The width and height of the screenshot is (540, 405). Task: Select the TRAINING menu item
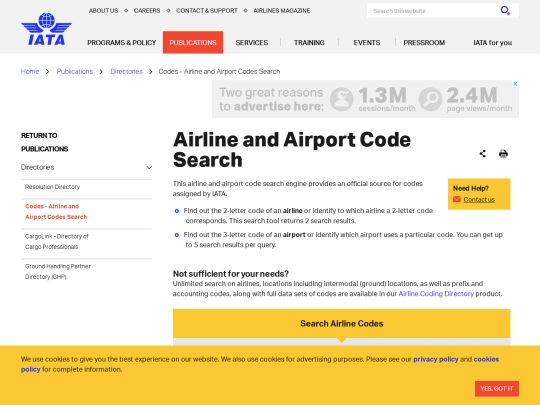click(x=309, y=43)
